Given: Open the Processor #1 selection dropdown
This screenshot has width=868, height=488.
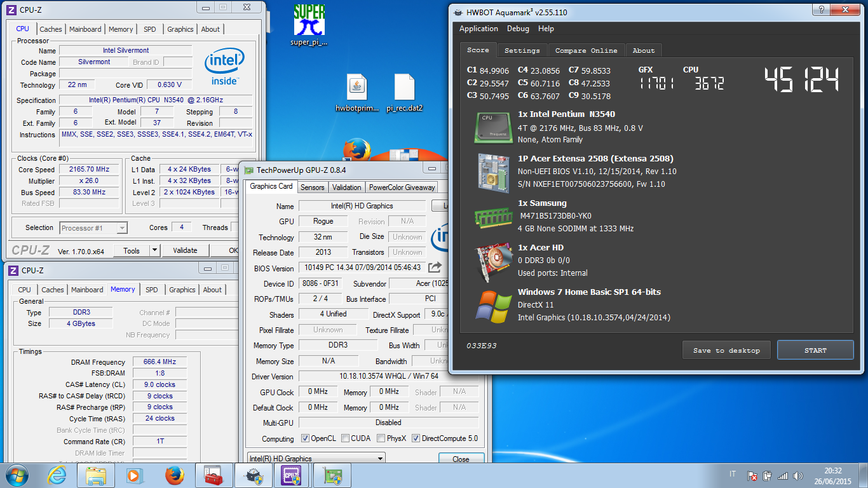Looking at the screenshot, I should (x=94, y=228).
